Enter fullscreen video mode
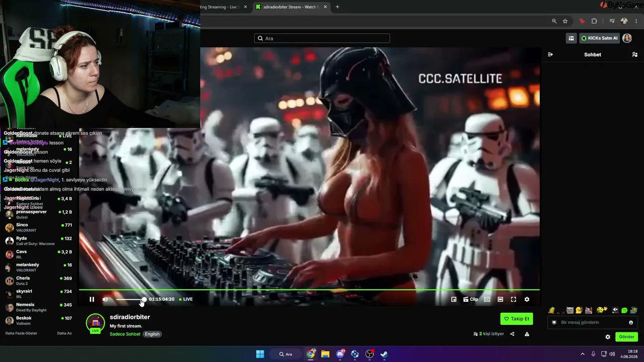The image size is (644, 362). 513,299
